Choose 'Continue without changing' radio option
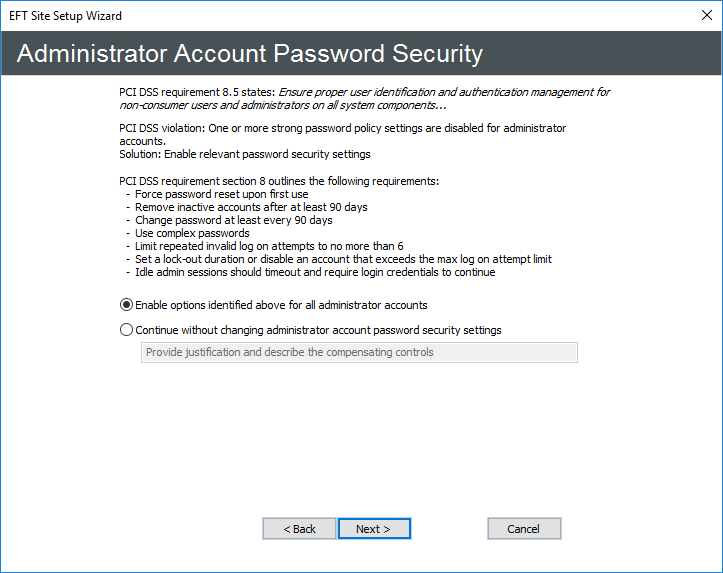 [x=127, y=330]
